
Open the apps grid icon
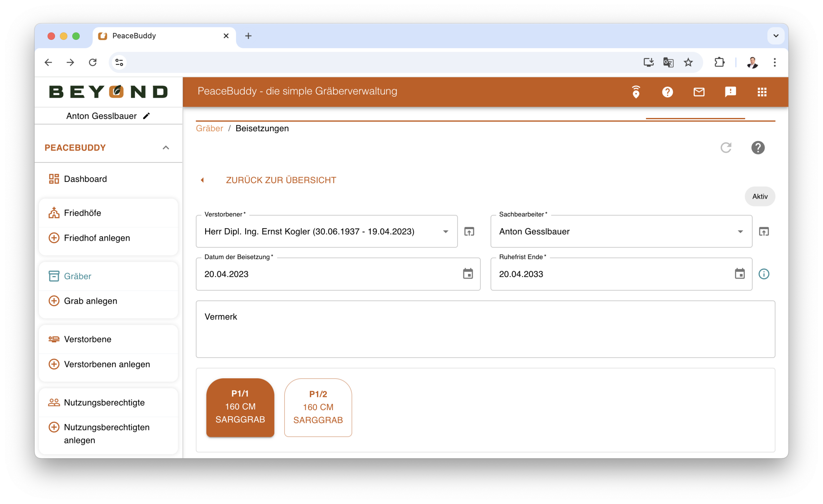pos(762,92)
